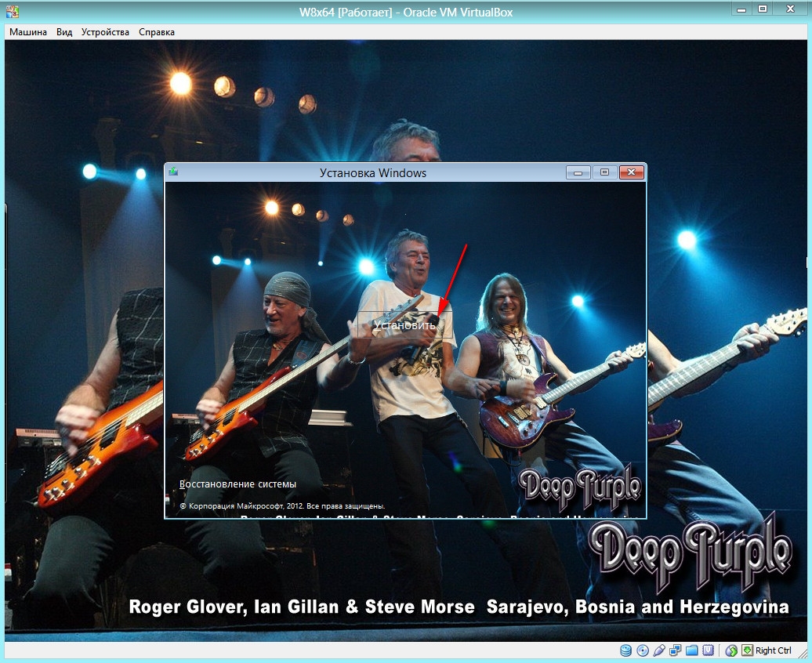
Task: Close the Oracle VM VirtualBox window
Action: click(790, 9)
